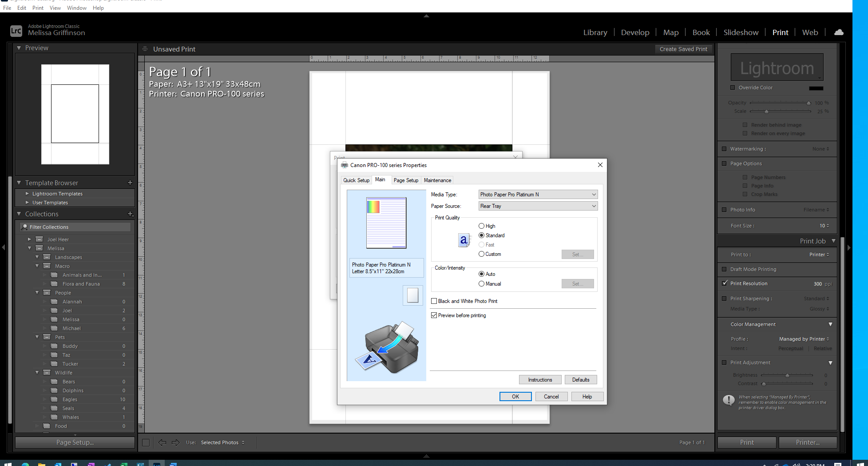Click Cancel in printer properties dialog
This screenshot has height=466, width=868.
coord(551,397)
